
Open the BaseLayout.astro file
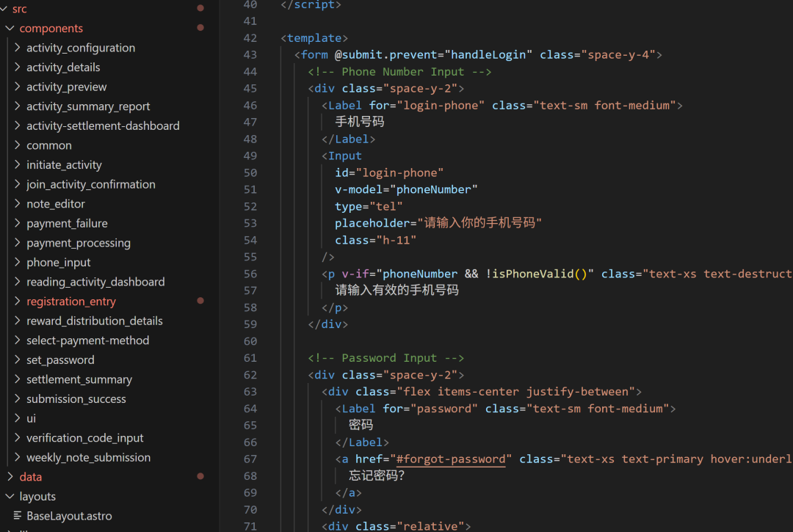pyautogui.click(x=69, y=516)
